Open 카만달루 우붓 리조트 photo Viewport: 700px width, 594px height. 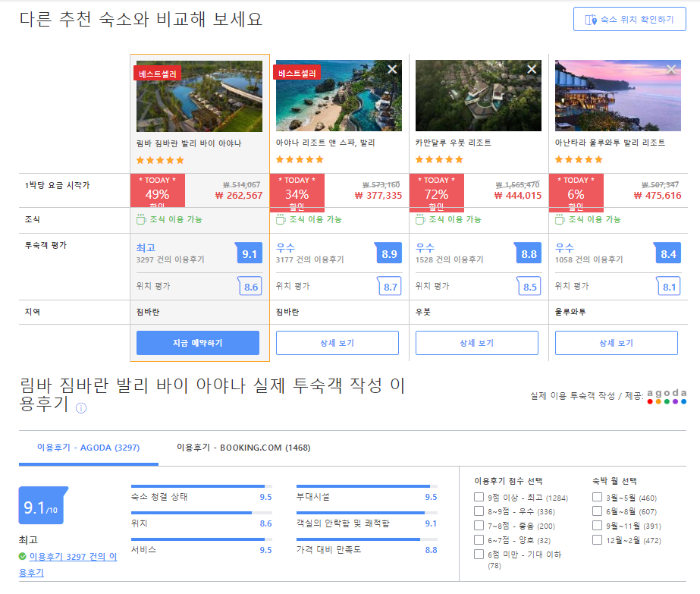pos(478,96)
